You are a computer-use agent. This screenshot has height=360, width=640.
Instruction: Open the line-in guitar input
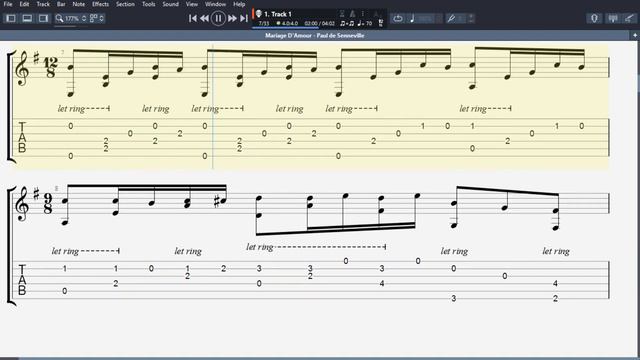(630, 18)
